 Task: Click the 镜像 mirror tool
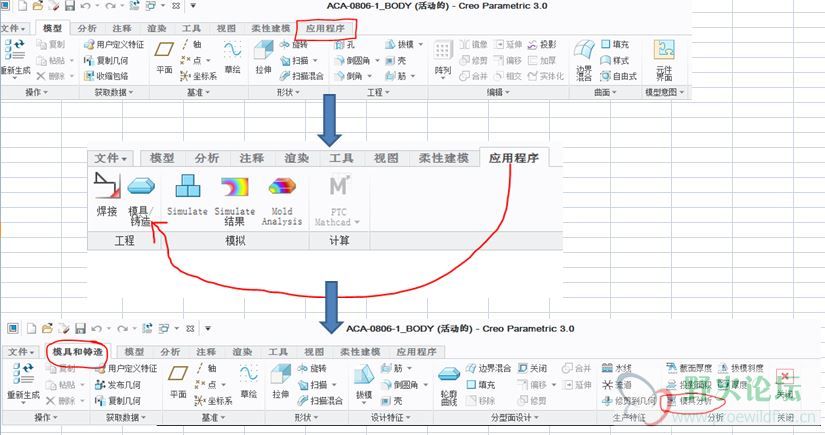(x=474, y=45)
